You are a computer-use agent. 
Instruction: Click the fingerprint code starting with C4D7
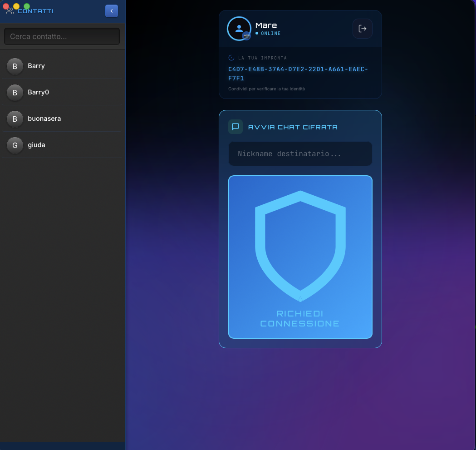pyautogui.click(x=298, y=74)
